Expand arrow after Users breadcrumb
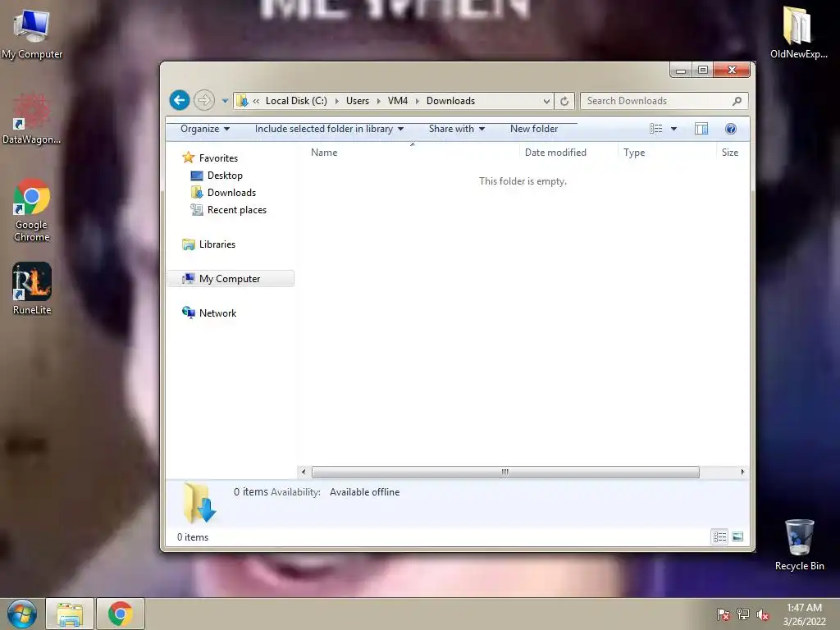Screen dimensions: 840x630 379,101
